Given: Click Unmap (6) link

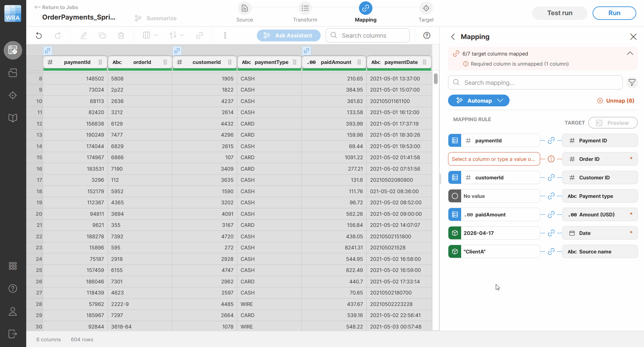Looking at the screenshot, I should [x=616, y=101].
